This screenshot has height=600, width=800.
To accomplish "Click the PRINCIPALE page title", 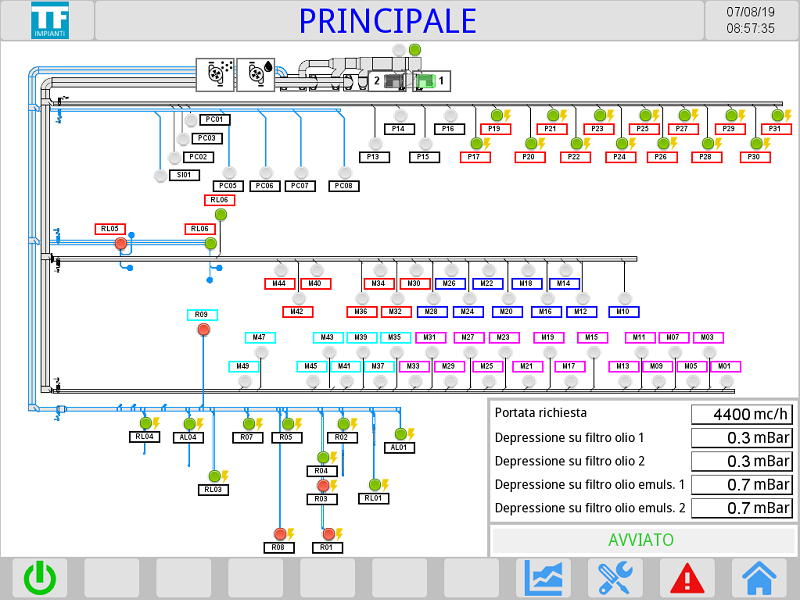I will (388, 20).
